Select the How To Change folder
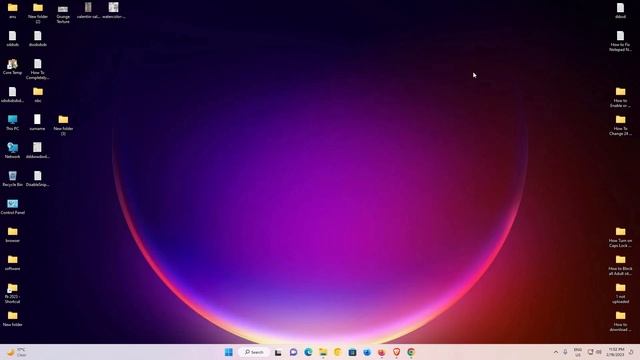Viewport: 640px width, 360px height. 620,124
